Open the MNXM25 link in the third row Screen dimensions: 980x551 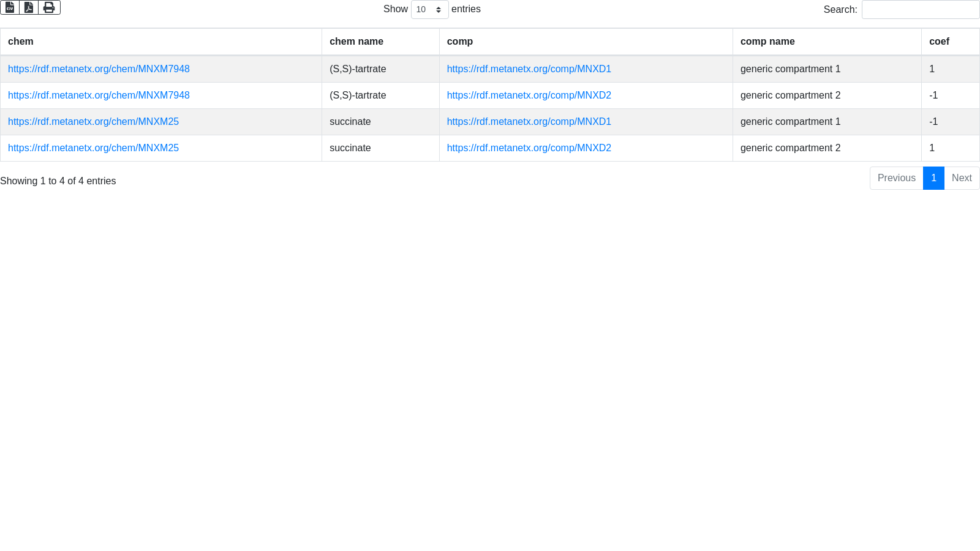point(93,122)
